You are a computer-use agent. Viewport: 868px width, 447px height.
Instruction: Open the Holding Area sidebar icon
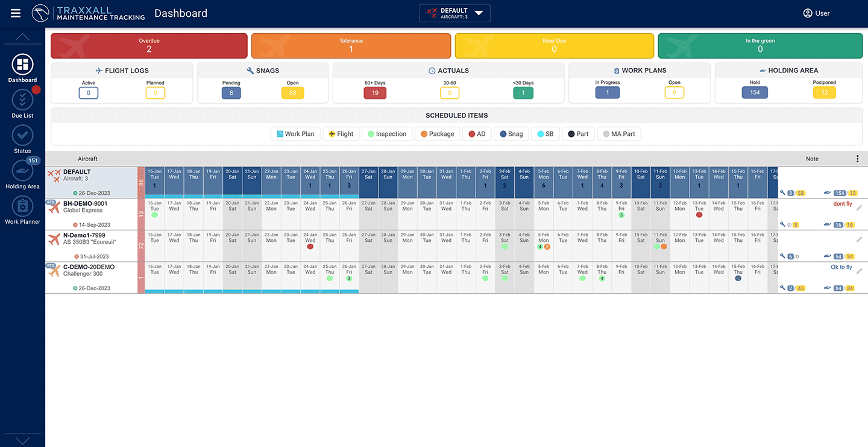pyautogui.click(x=22, y=171)
